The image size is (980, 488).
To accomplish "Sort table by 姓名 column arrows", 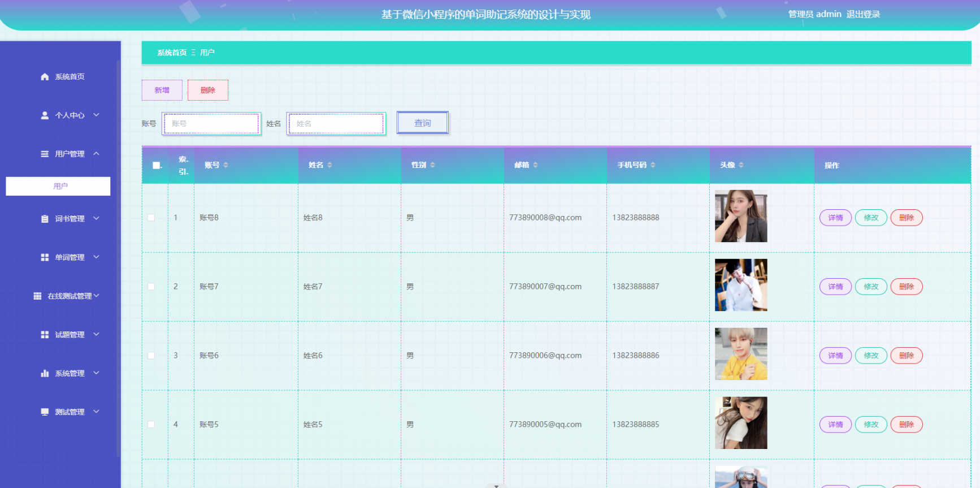I will 329,165.
